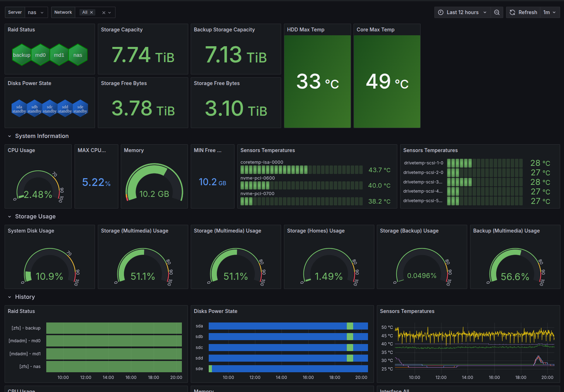This screenshot has height=392, width=564.
Task: Click the sda power state history bar
Action: coord(288,326)
